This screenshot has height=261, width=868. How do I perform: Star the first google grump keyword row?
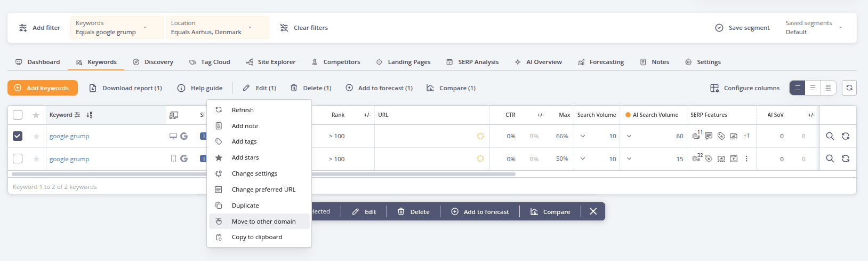point(36,136)
